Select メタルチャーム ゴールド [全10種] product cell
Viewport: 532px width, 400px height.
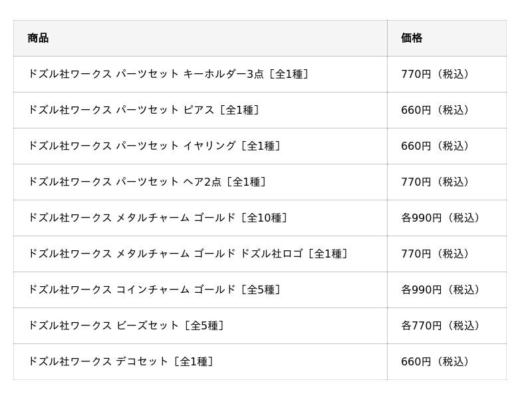pyautogui.click(x=157, y=218)
